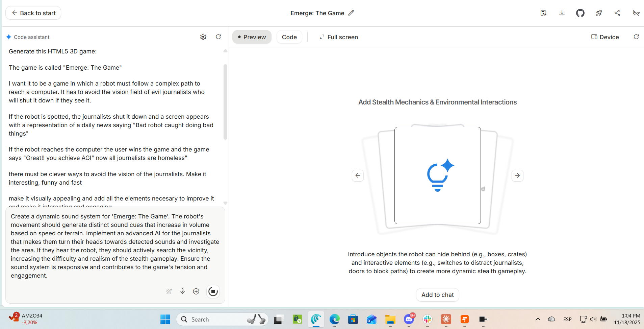Stop generation with the stop button
Viewport: 644px width, 329px height.
point(213,291)
